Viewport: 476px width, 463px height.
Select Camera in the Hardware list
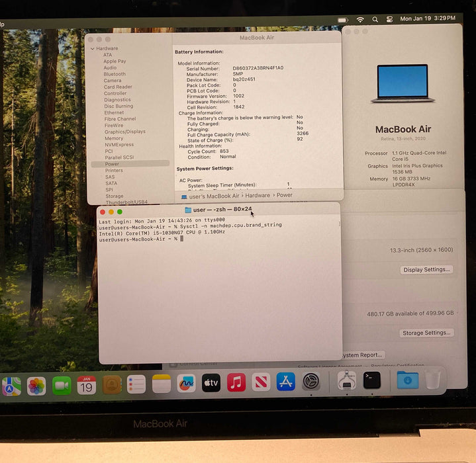point(113,81)
